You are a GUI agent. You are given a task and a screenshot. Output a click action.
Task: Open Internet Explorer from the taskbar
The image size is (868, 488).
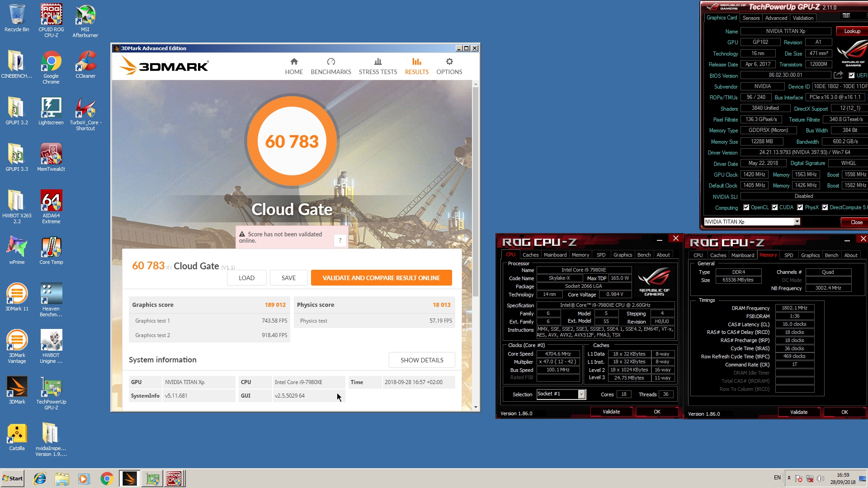40,479
